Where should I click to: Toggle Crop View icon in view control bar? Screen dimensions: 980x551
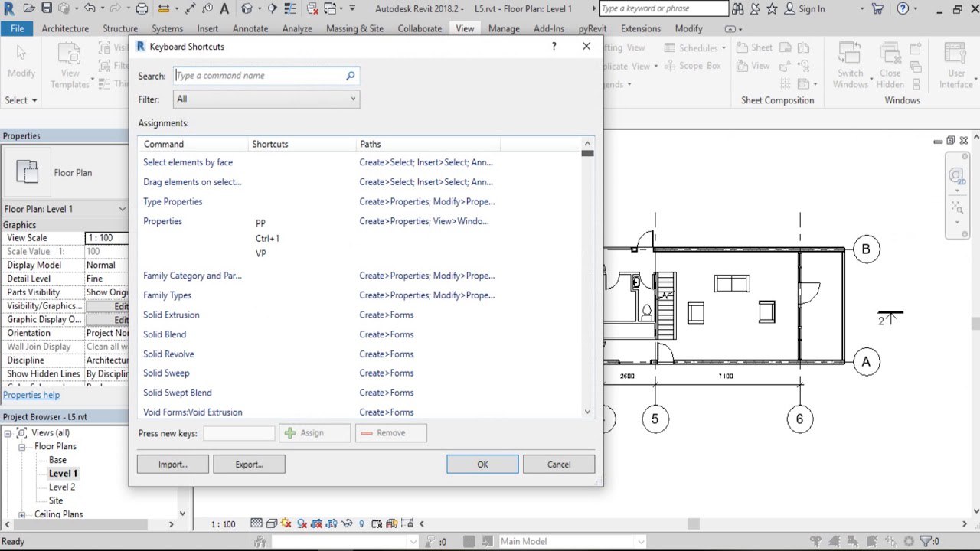tap(316, 524)
